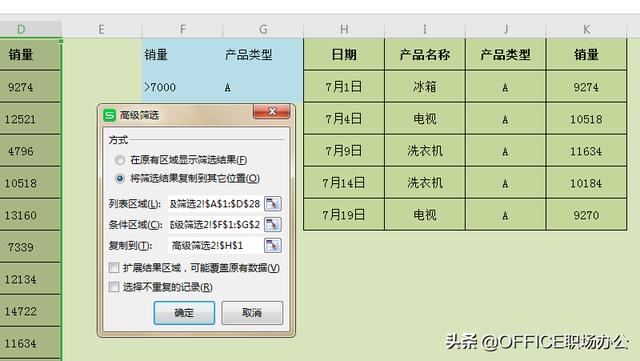Click the 产品类型 header in column J
This screenshot has width=640, height=361.
pos(506,54)
